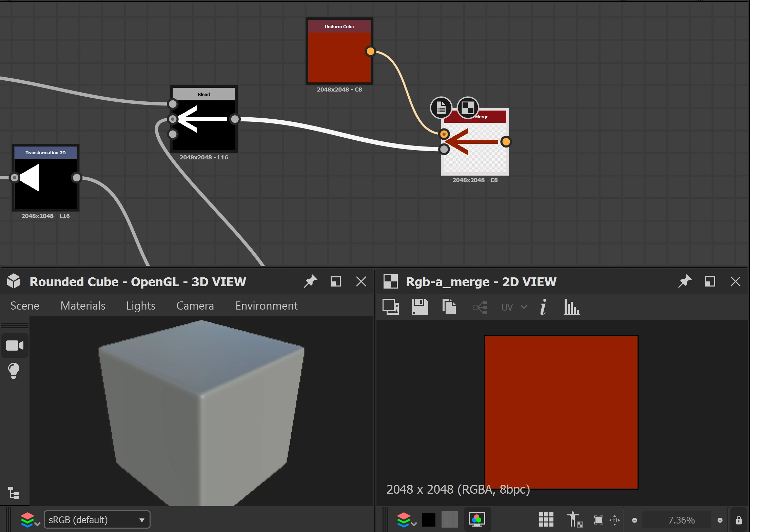762x532 pixels.
Task: Open channel layers dropdown in 2D view
Action: pyautogui.click(x=406, y=520)
